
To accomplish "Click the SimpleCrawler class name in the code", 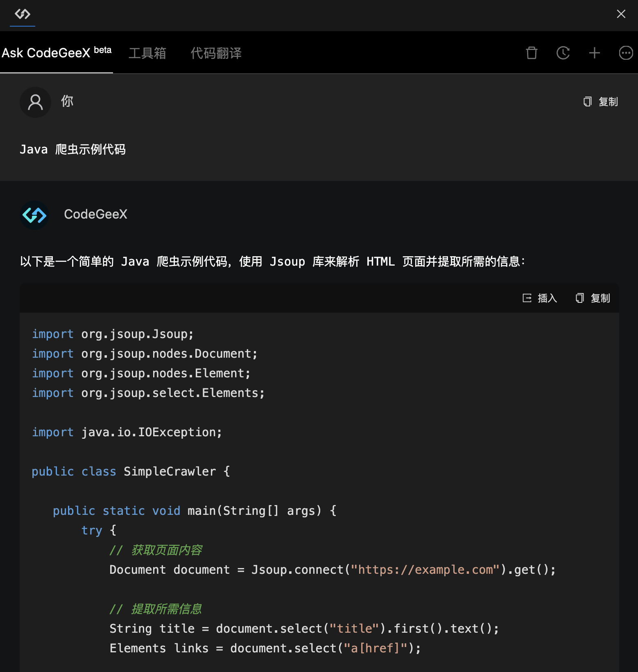I will (170, 471).
